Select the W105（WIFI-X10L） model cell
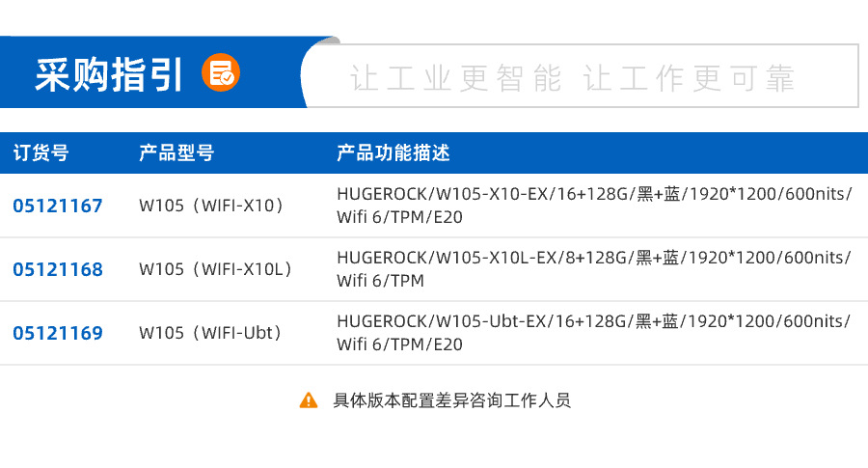The height and width of the screenshot is (468, 868). [x=216, y=269]
